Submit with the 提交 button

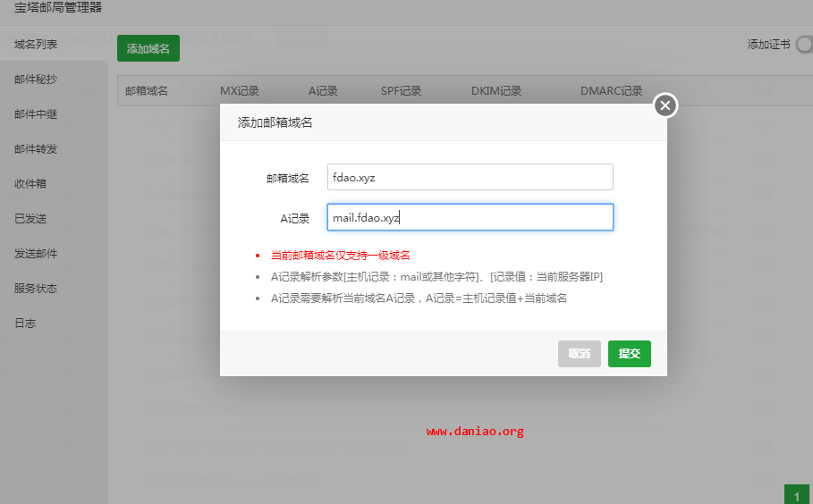(629, 353)
